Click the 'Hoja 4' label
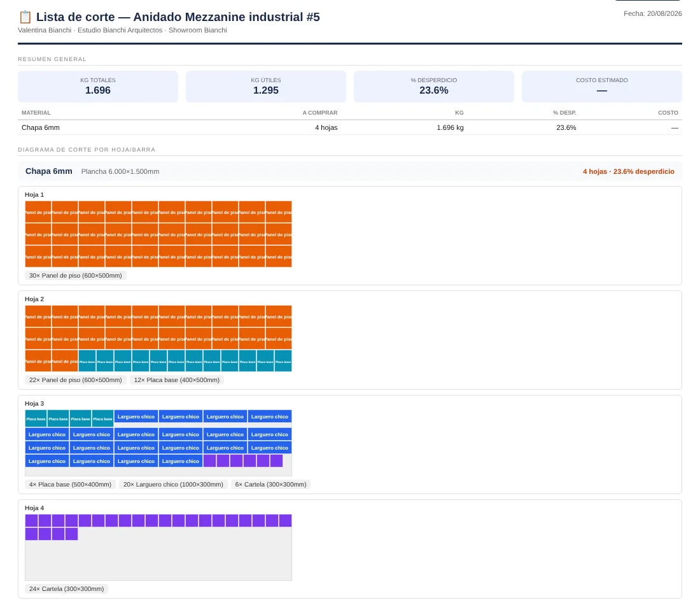 tap(34, 508)
